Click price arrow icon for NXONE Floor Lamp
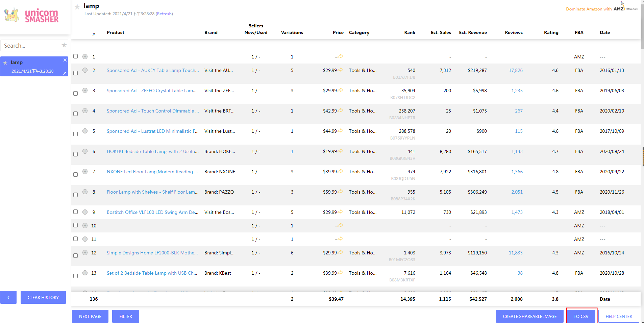Viewport: 644px width, 323px height. coord(340,171)
